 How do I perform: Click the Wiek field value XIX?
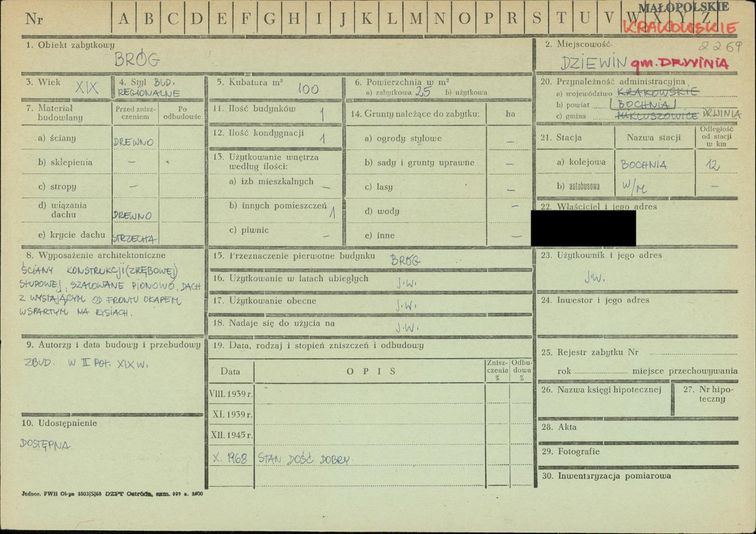(x=86, y=88)
